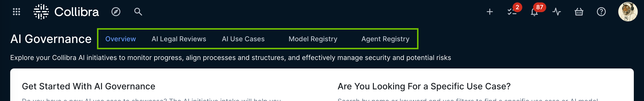Click the plus create icon
Screen dimensions: 644x101
(490, 12)
